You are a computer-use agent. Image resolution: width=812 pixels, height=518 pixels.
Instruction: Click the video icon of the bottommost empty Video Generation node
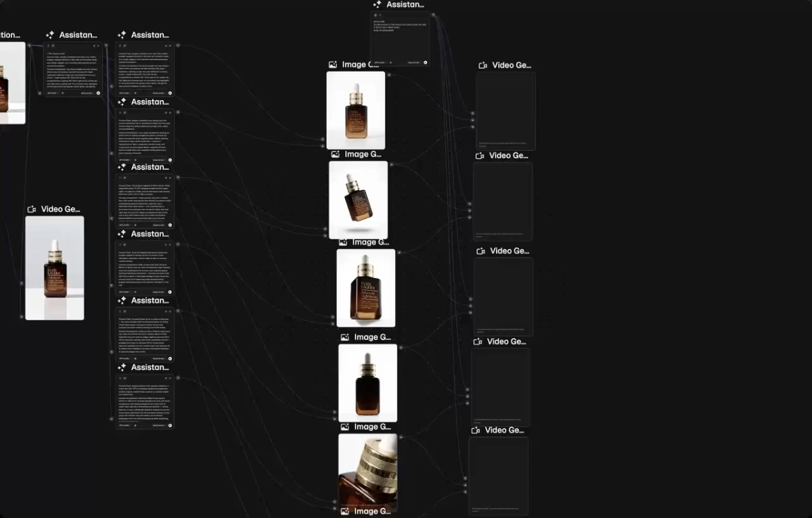pos(476,430)
